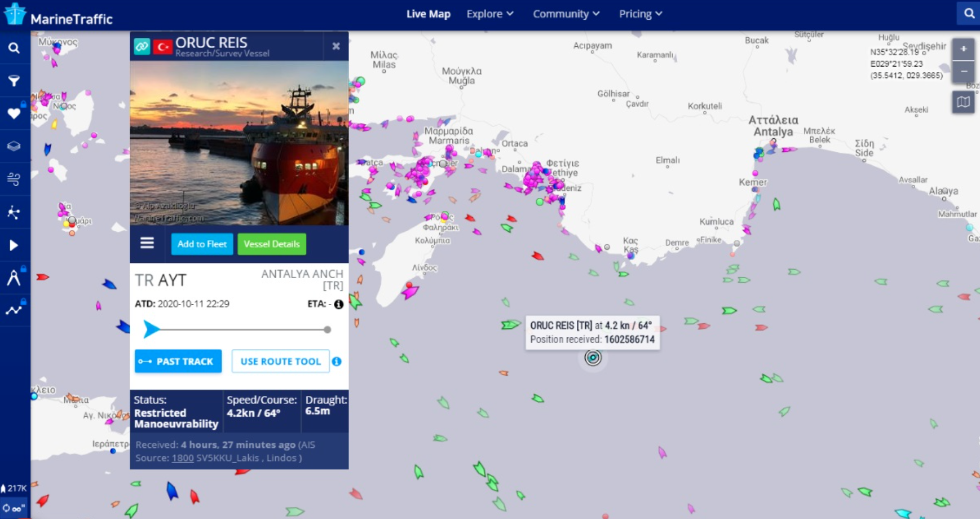Open the voyage chart line icon
Viewport: 980px width, 519px height.
[14, 310]
